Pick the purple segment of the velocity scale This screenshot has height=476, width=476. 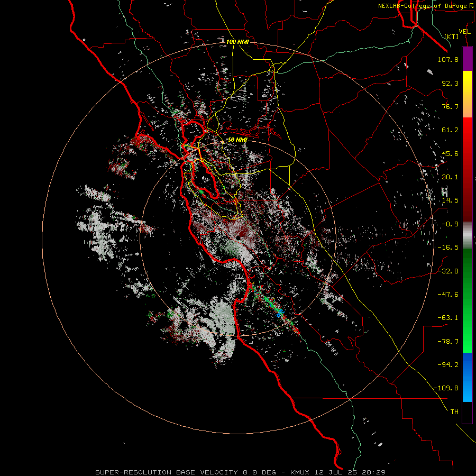click(467, 59)
